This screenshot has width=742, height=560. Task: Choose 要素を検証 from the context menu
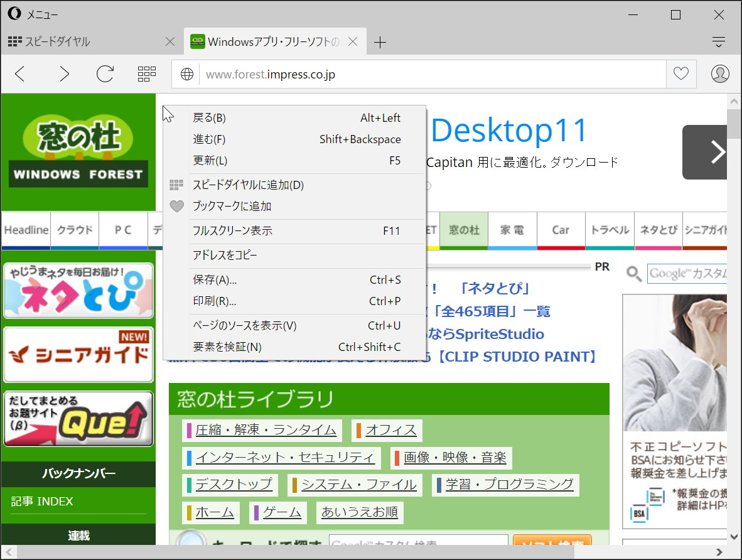tap(227, 347)
